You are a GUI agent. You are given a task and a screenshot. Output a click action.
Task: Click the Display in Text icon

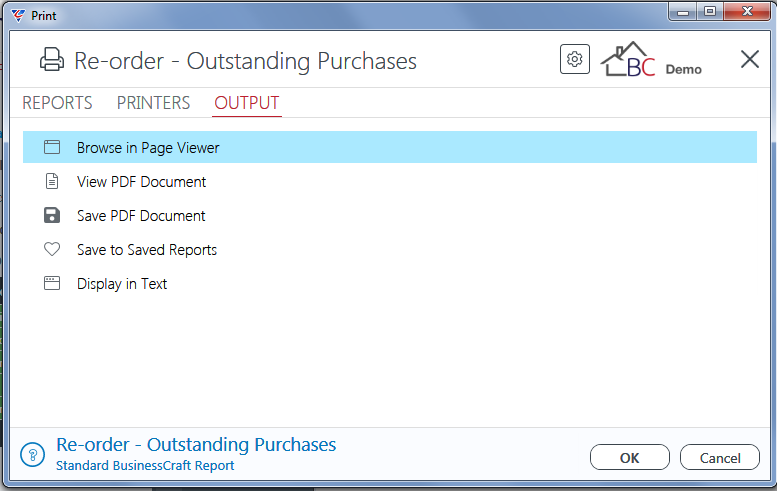pos(52,283)
